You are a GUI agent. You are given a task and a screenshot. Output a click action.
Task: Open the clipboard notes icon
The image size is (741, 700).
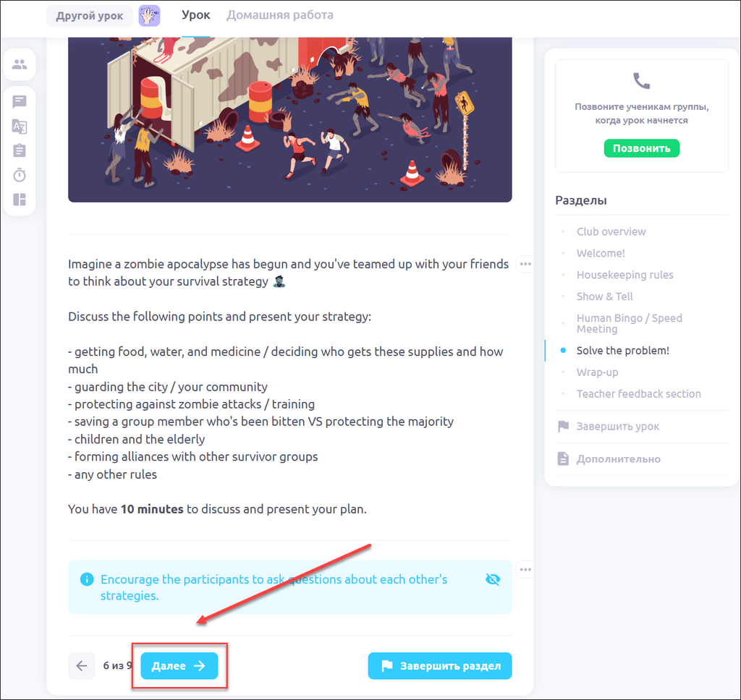pyautogui.click(x=20, y=150)
